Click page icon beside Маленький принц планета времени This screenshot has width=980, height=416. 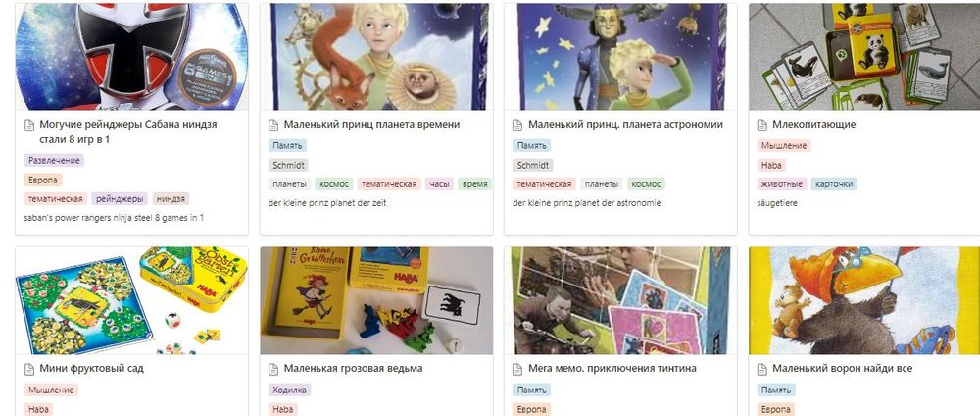click(273, 126)
